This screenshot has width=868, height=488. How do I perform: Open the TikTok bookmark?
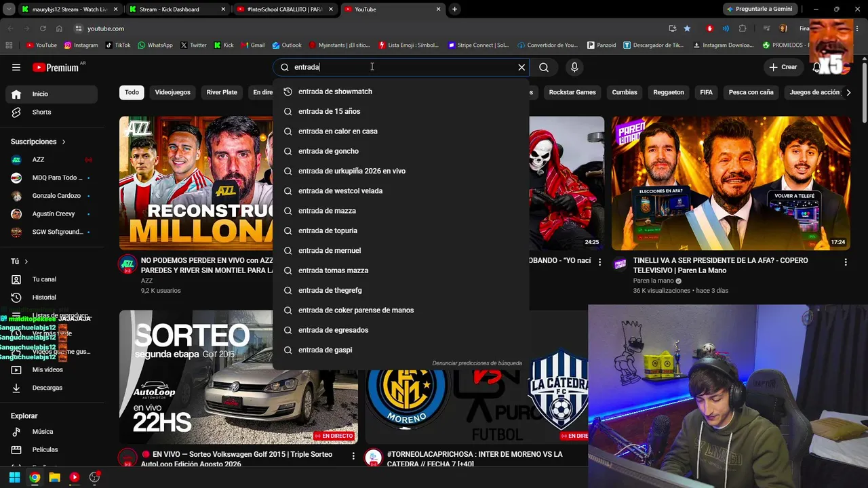[118, 45]
